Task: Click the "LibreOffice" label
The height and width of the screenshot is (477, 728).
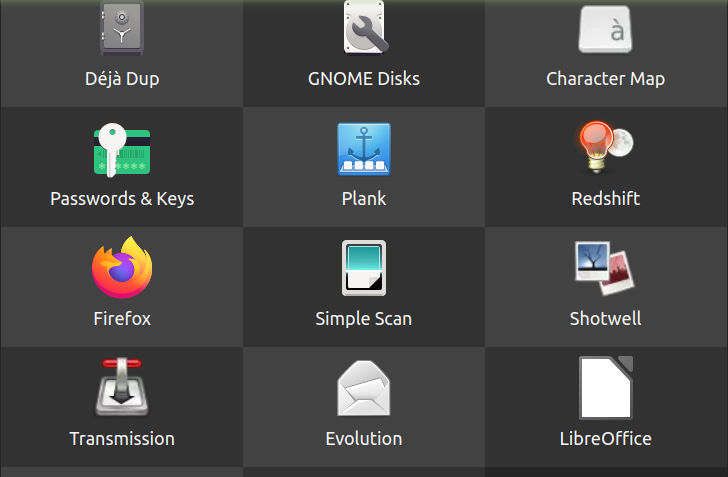Action: [605, 439]
